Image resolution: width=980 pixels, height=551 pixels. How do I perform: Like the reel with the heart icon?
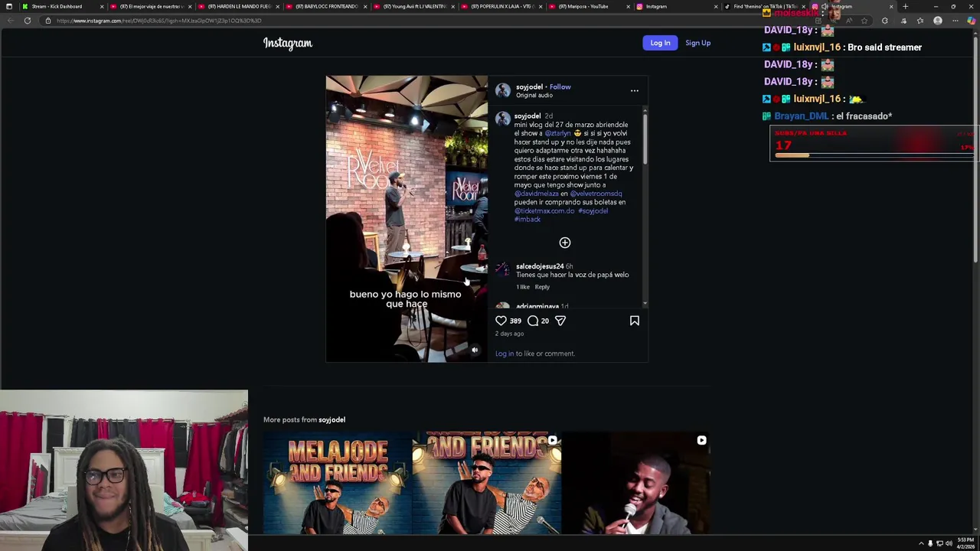501,321
